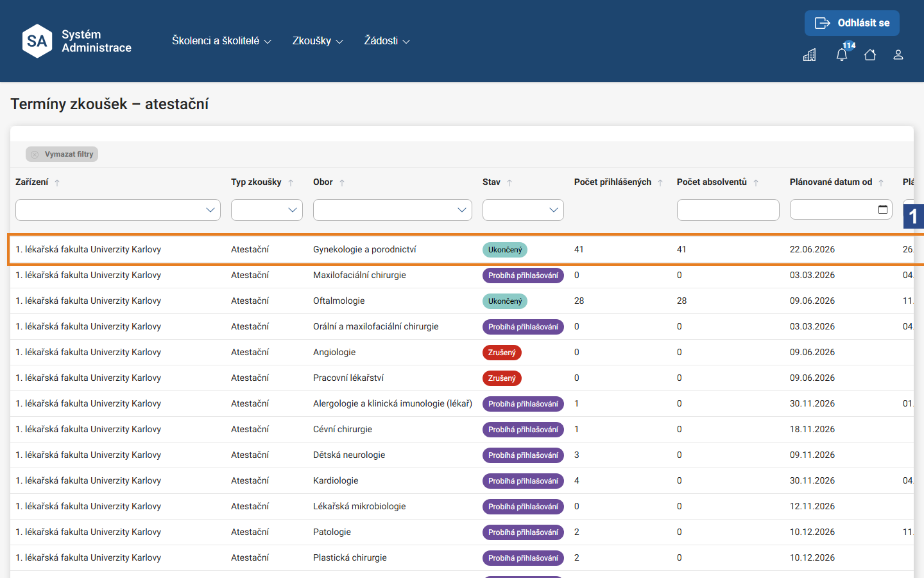Open the user profile icon
The height and width of the screenshot is (578, 924).
pos(898,55)
